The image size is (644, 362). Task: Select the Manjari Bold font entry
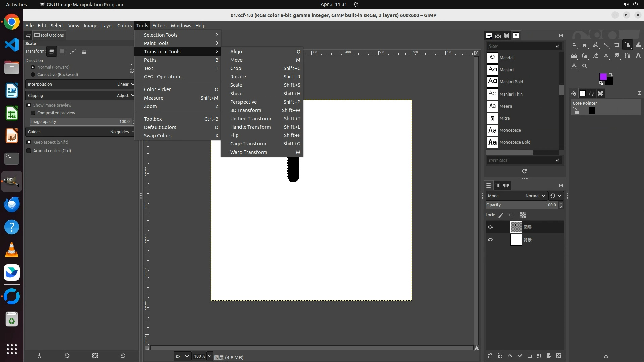[511, 82]
